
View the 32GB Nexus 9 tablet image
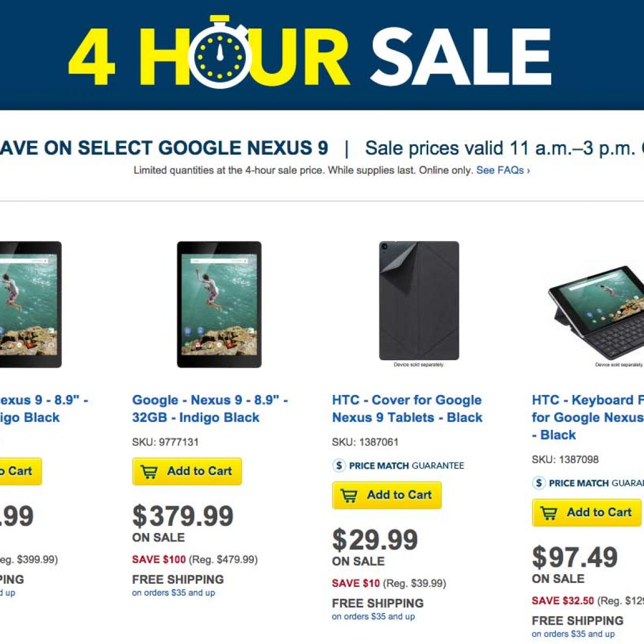pyautogui.click(x=219, y=304)
